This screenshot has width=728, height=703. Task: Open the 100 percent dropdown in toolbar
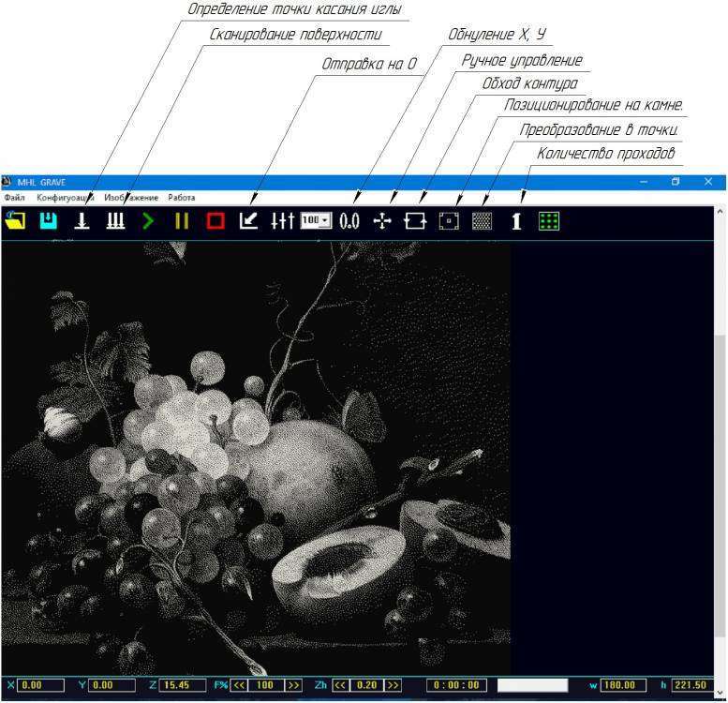[316, 221]
